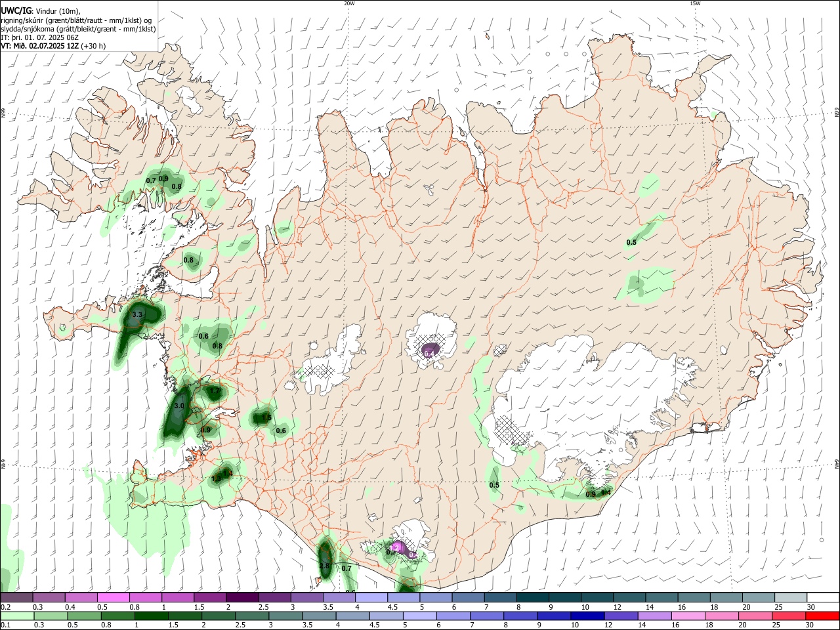Select the '1.3' value on Reykjanes area

pyautogui.click(x=217, y=478)
